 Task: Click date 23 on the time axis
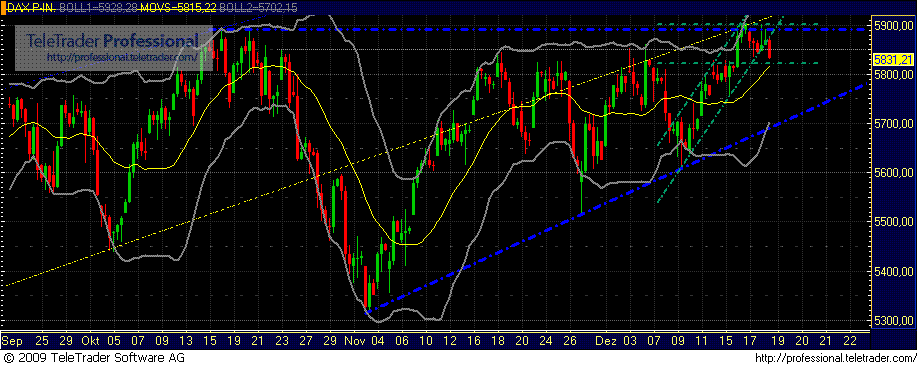click(x=282, y=340)
